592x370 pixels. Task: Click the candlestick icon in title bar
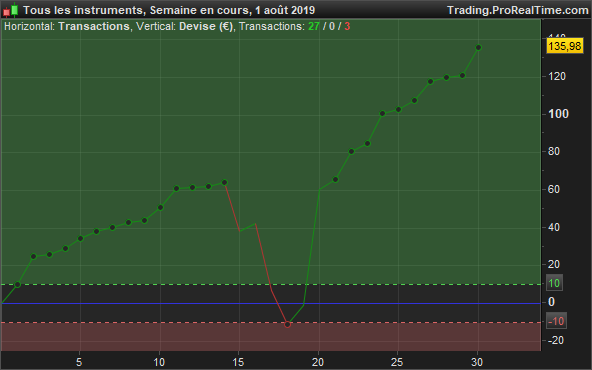11,10
